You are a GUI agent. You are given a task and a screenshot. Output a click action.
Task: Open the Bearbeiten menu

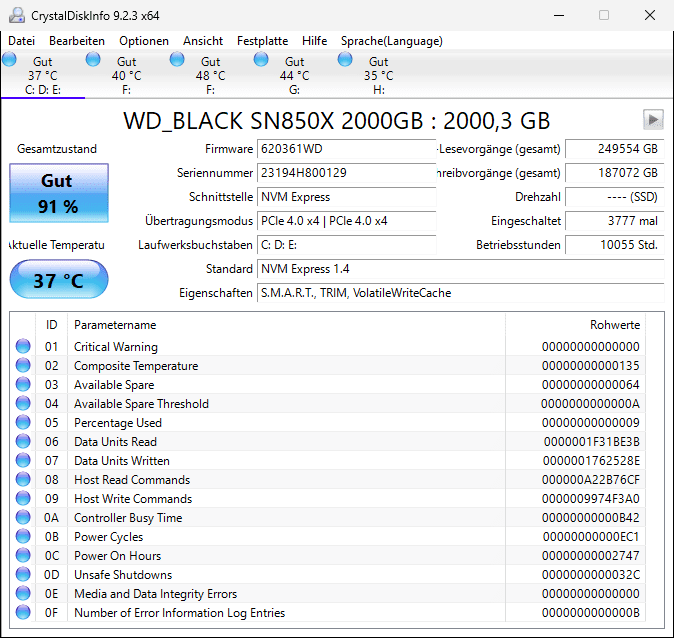point(77,41)
